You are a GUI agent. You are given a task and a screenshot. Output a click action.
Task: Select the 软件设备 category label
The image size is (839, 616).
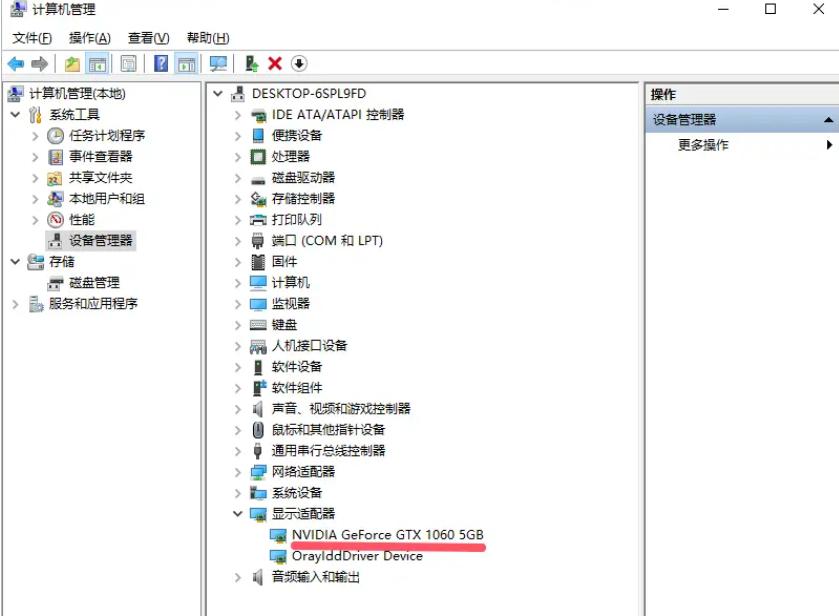point(297,367)
